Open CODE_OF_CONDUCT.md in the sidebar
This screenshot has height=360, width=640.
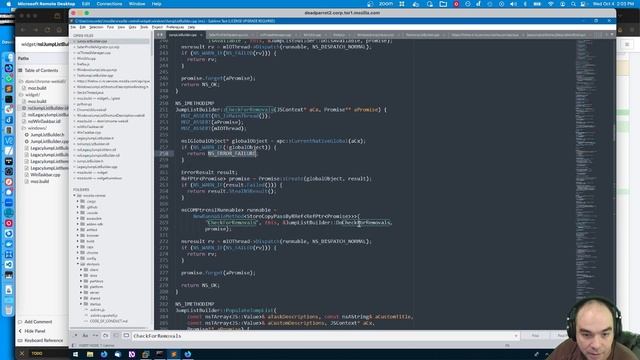click(x=108, y=321)
